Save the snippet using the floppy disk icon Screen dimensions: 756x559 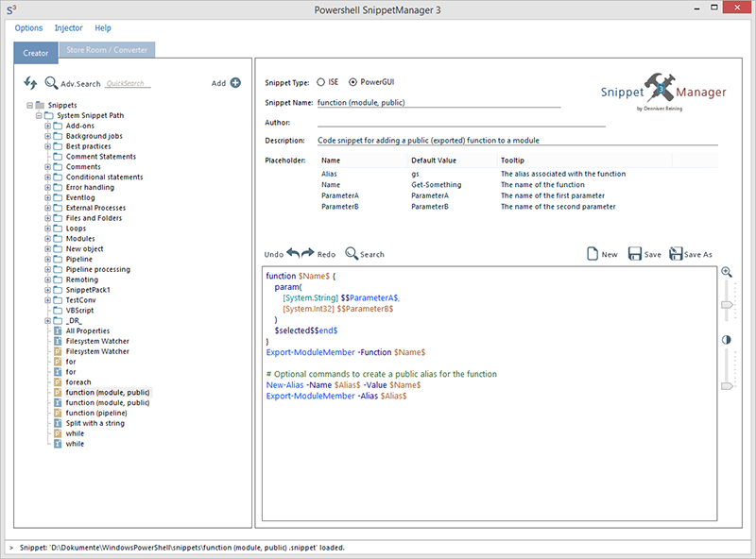[634, 253]
